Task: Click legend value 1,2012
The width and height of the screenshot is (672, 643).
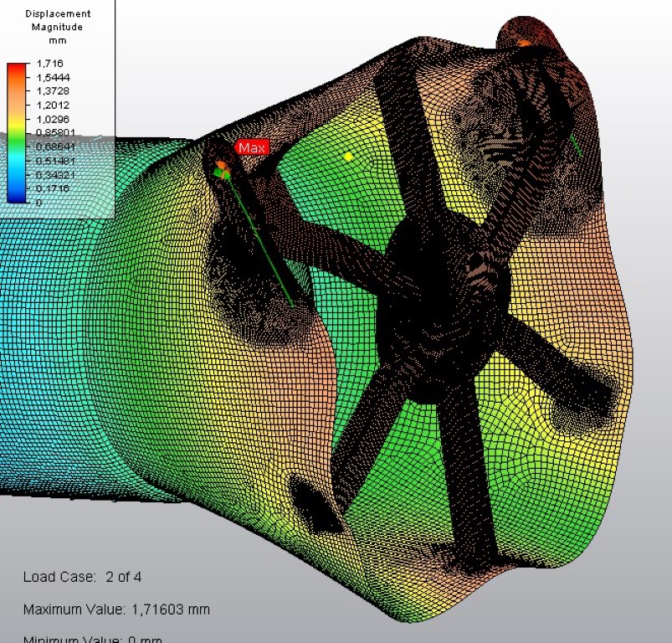Action: [x=53, y=105]
